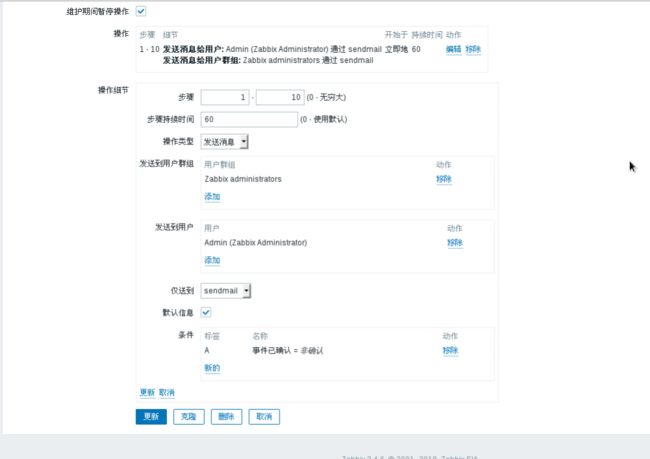Click the 步骤持续时间 field with 60
The image size is (650, 459).
pyautogui.click(x=249, y=119)
